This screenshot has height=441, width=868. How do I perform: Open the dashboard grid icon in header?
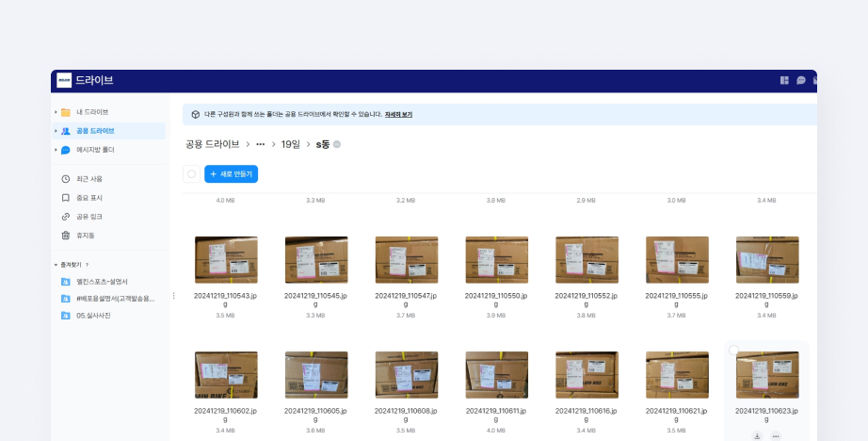pyautogui.click(x=784, y=80)
